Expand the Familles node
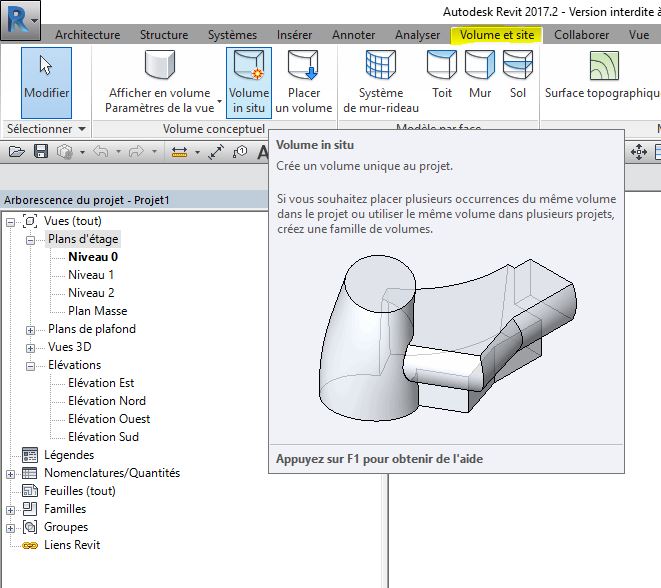The height and width of the screenshot is (588, 661). pyautogui.click(x=11, y=510)
